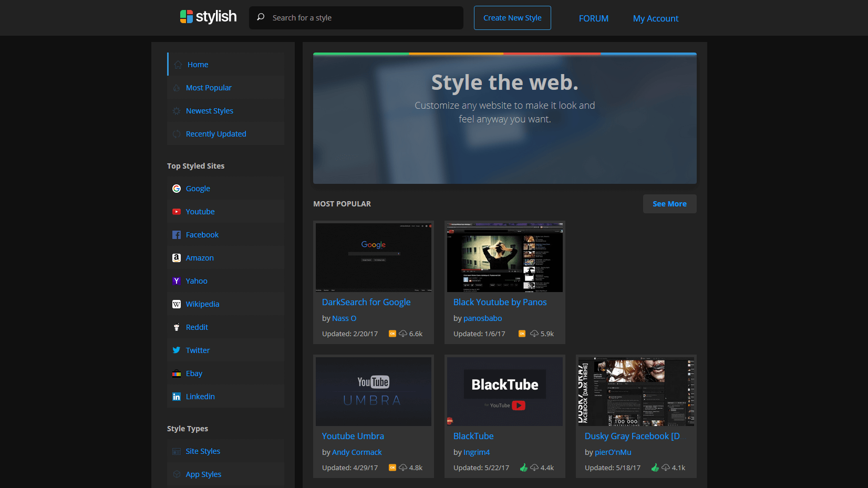Open the Amazon styled site link

(226, 257)
